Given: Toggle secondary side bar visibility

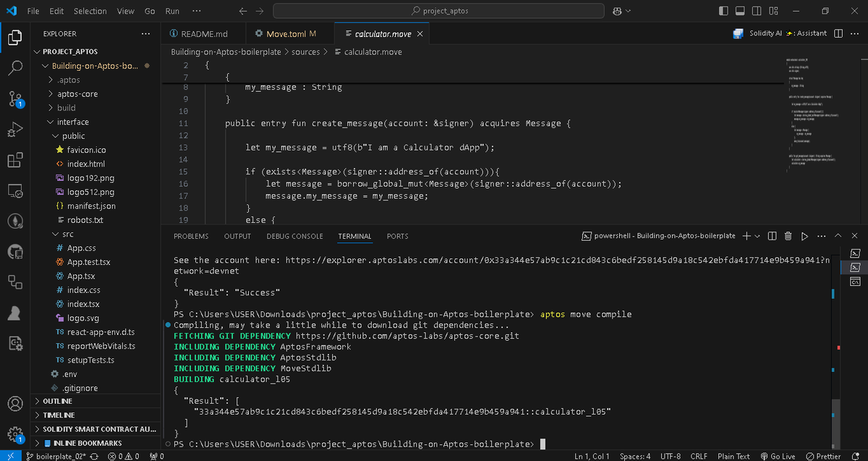Looking at the screenshot, I should pos(757,11).
